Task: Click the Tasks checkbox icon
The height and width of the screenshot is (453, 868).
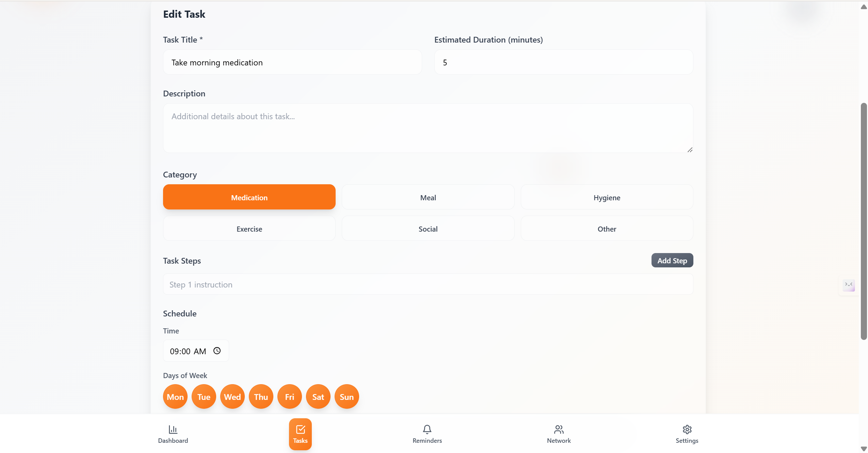Action: point(300,429)
